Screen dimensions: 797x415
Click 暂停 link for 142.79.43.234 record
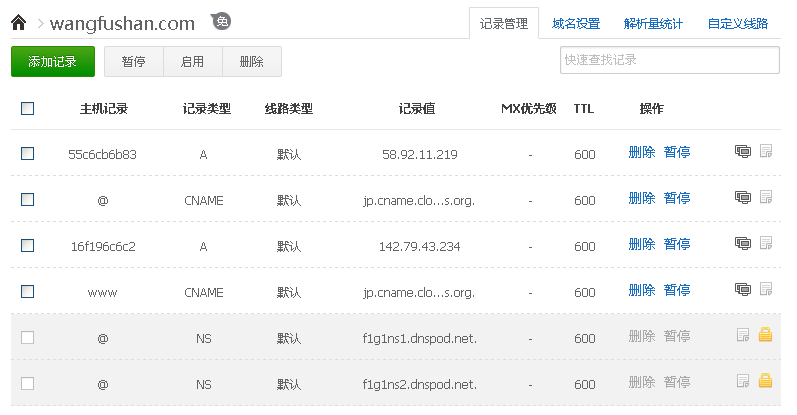tap(677, 244)
